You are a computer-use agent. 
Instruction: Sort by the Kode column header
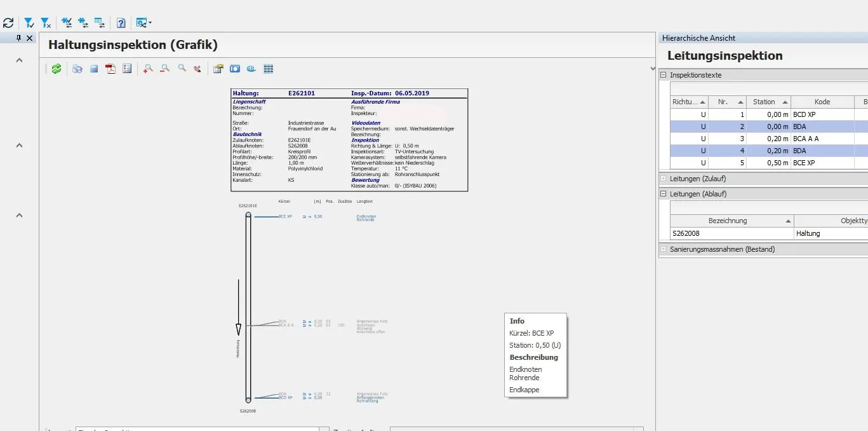point(822,102)
